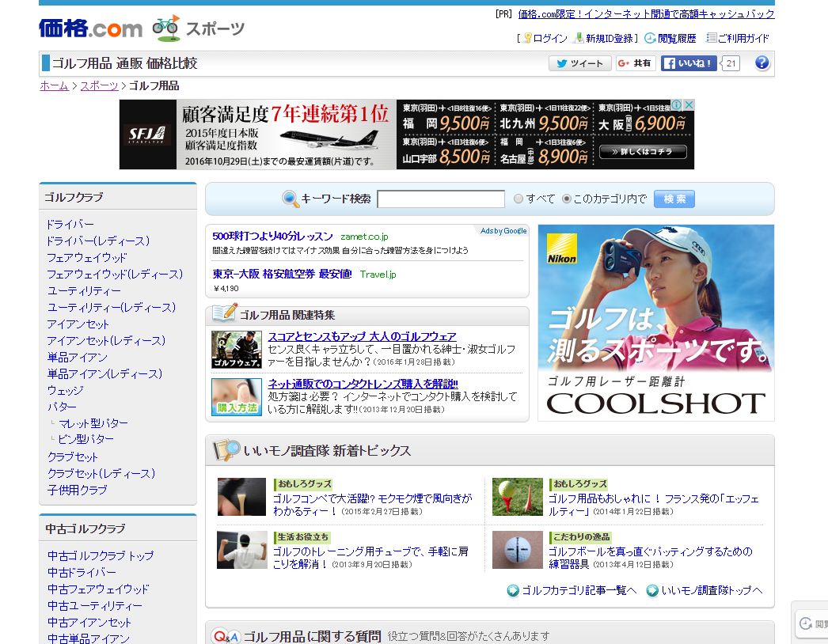Click the スポーツ bicycle icon
The width and height of the screenshot is (828, 644).
click(x=166, y=28)
